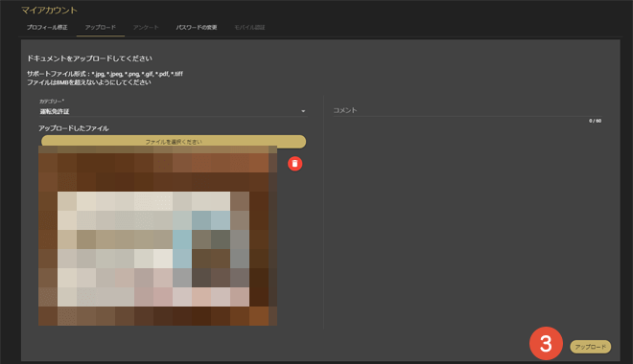This screenshot has width=633, height=364.
Task: Click the ドキュメントをアップロードしてください heading
Action: click(x=89, y=58)
